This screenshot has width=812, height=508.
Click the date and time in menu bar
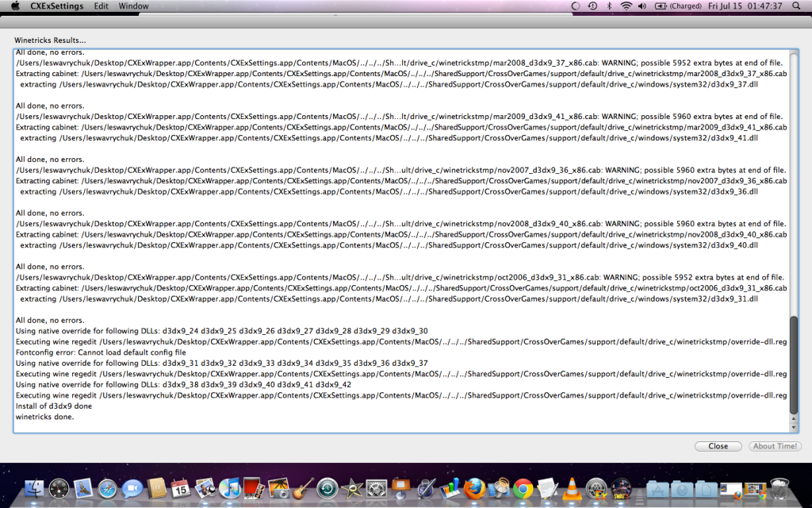[745, 6]
